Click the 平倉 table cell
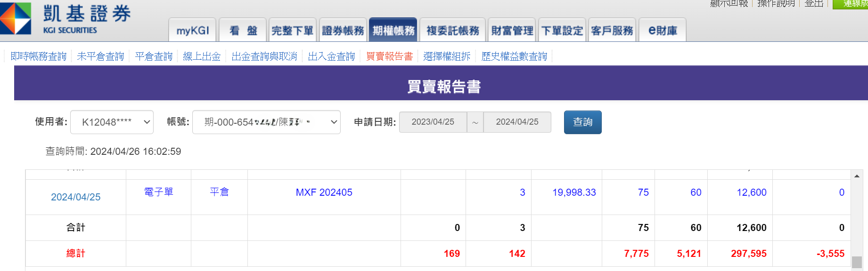868x271 pixels. 219,192
